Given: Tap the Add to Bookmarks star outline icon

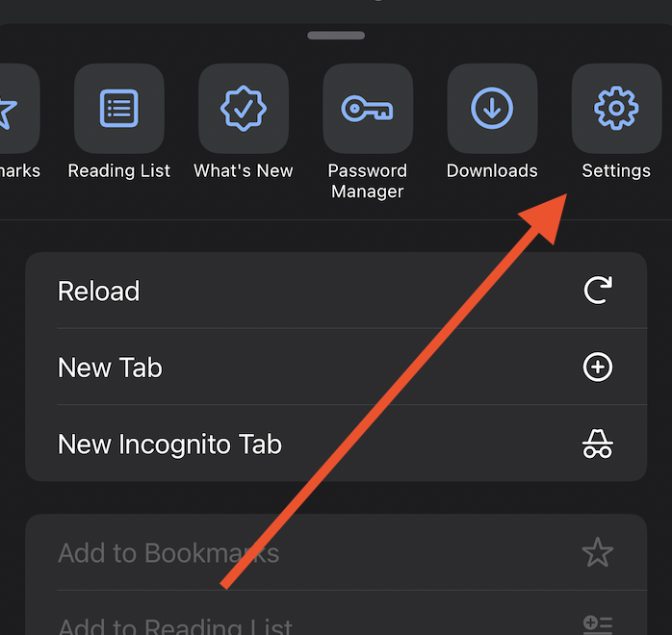Looking at the screenshot, I should coord(598,552).
